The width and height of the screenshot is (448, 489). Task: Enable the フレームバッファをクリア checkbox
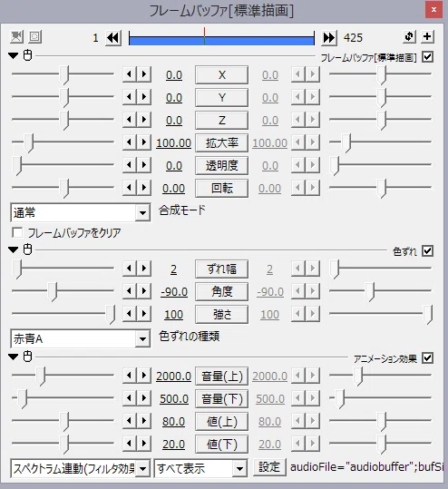coord(17,232)
